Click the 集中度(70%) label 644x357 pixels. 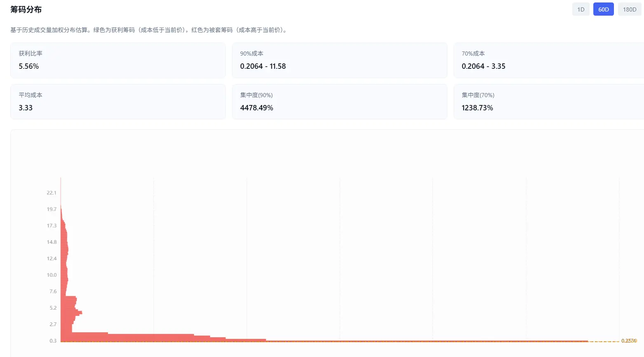click(478, 95)
